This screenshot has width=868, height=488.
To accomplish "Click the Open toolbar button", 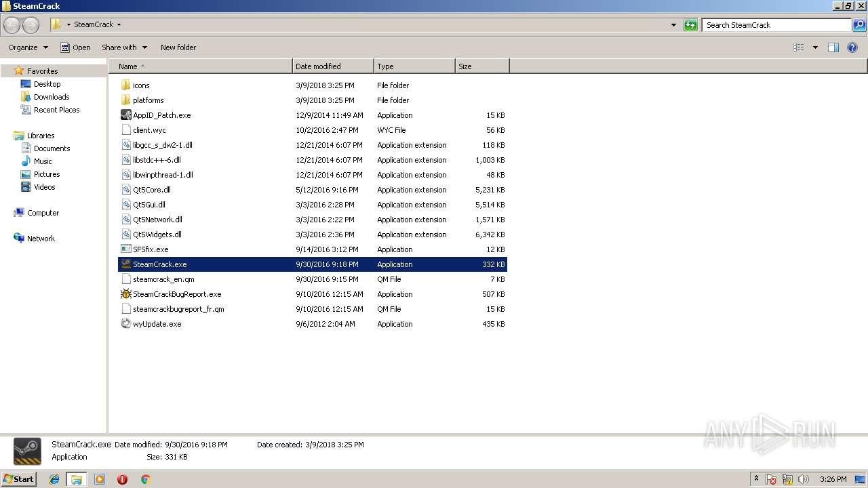I will pyautogui.click(x=75, y=47).
